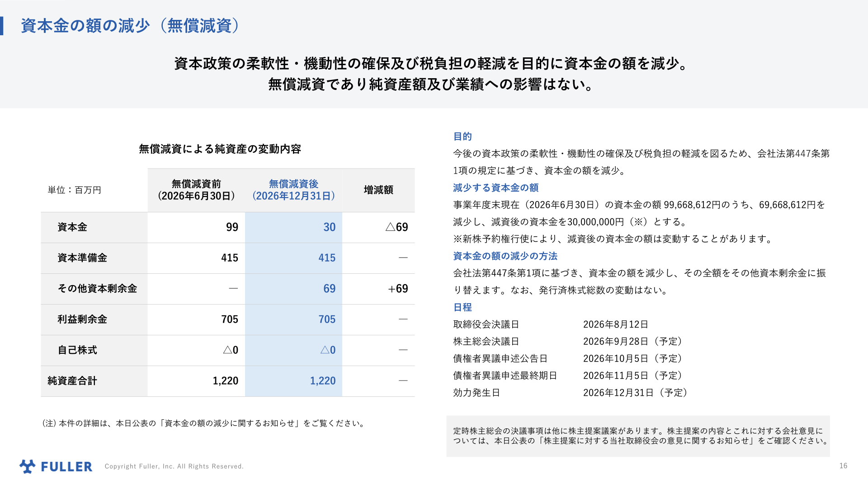Viewport: 868px width, 488px height.
Task: Click the copyright text in footer
Action: coord(174,466)
